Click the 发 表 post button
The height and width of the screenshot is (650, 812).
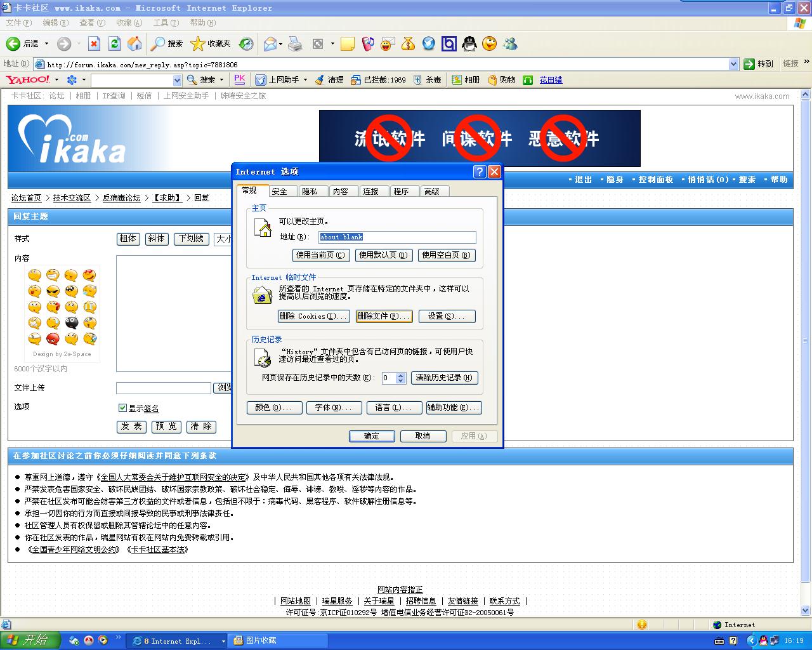pyautogui.click(x=132, y=427)
